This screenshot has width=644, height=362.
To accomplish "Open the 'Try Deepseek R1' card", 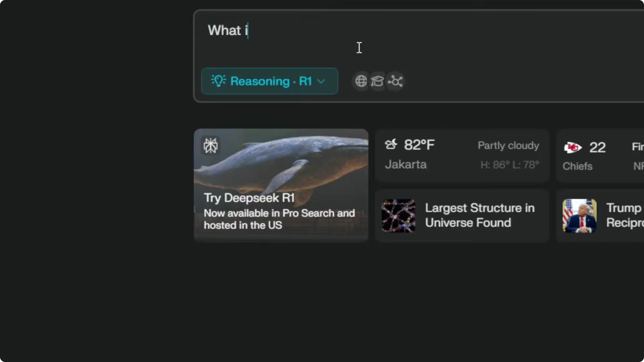I will (x=281, y=184).
